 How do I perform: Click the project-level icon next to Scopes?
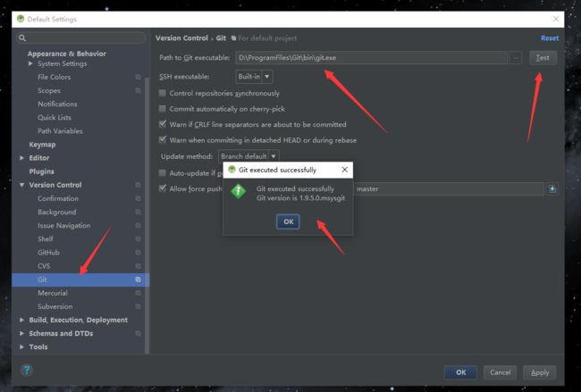pos(138,90)
